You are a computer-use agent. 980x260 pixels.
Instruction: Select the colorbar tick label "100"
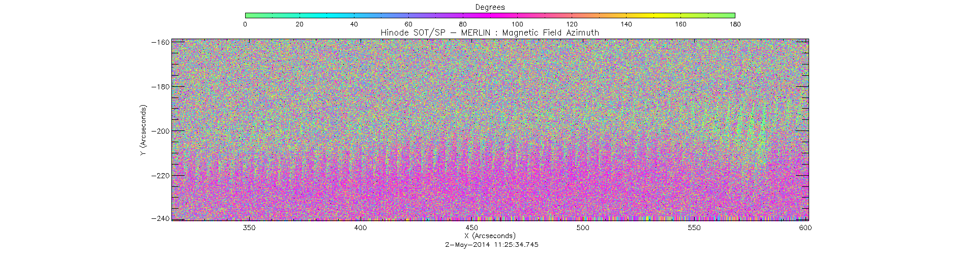(x=517, y=24)
